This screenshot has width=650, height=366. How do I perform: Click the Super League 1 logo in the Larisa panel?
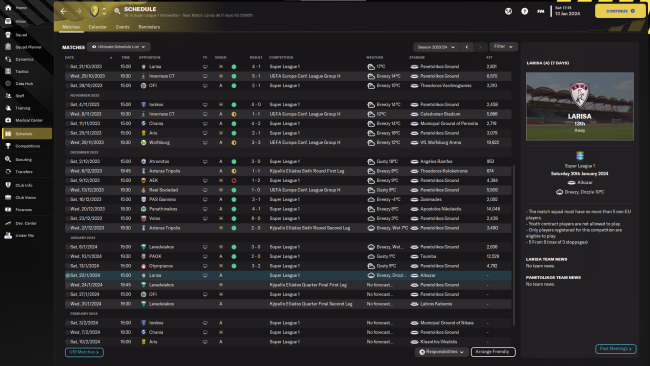click(580, 156)
